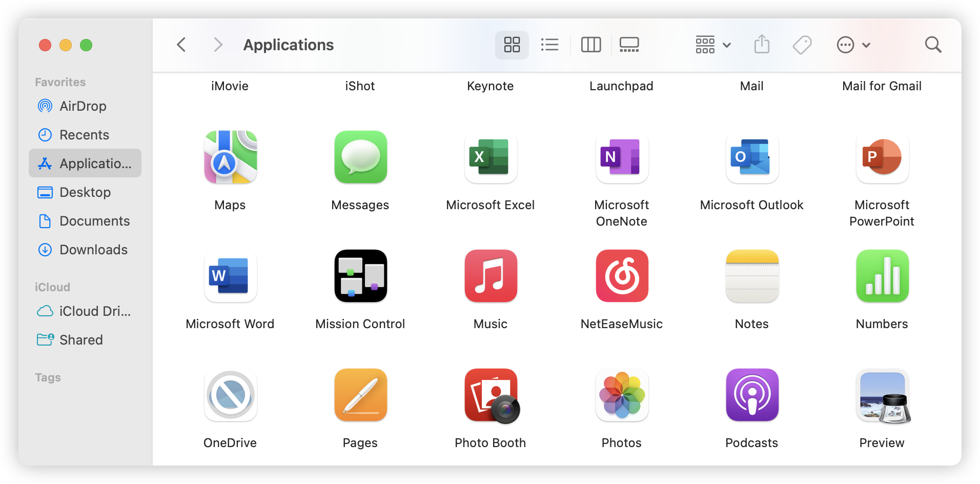Image resolution: width=980 pixels, height=484 pixels.
Task: Click the Photos app icon
Action: point(622,395)
